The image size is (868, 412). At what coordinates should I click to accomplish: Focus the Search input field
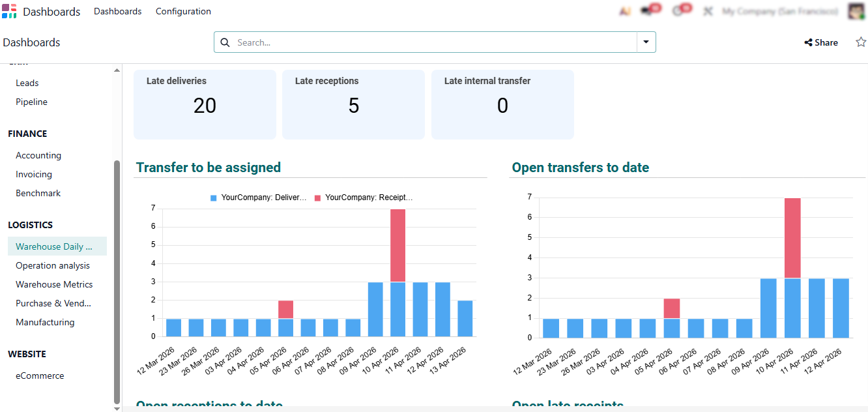click(434, 42)
